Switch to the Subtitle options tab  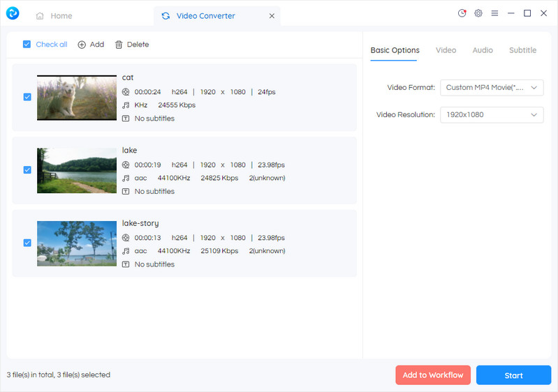pyautogui.click(x=523, y=50)
